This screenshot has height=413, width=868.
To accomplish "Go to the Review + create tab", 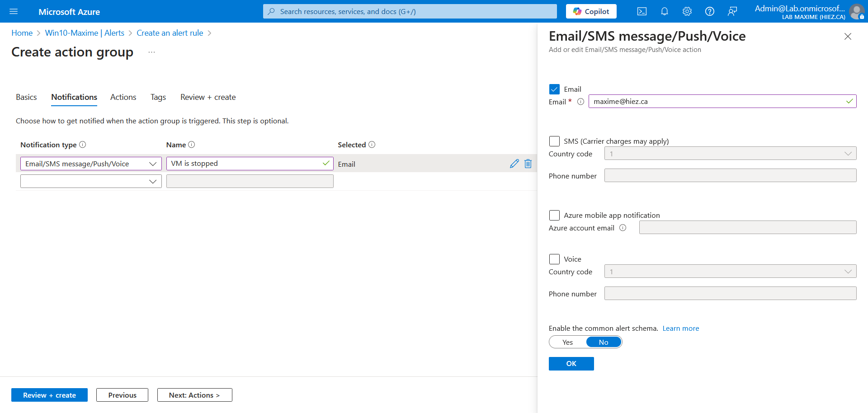I will pos(208,97).
